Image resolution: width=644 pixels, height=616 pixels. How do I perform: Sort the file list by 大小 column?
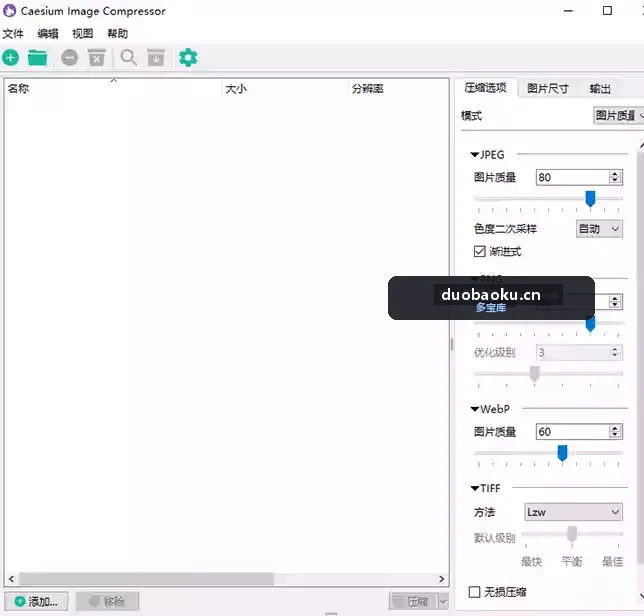[285, 88]
